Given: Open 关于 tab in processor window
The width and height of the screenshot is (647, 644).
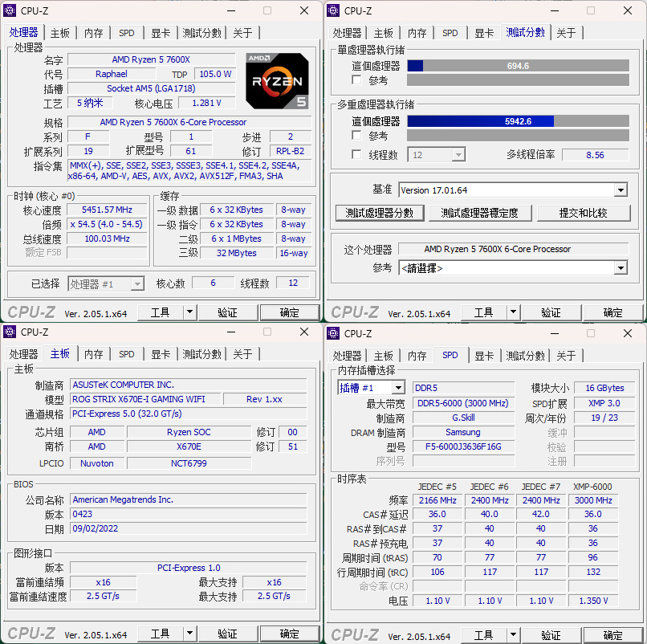Looking at the screenshot, I should tap(242, 33).
